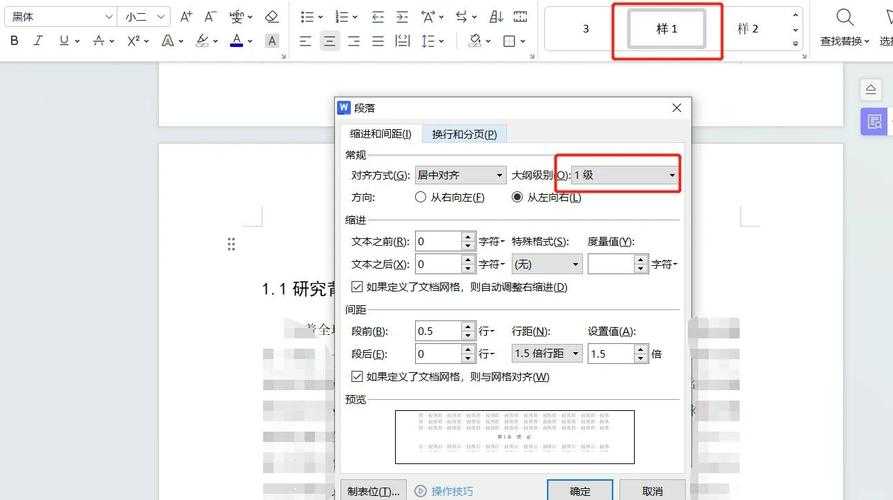Screen dimensions: 893x500
Task: Cancel the paragraph dialog with 取消
Action: click(652, 491)
